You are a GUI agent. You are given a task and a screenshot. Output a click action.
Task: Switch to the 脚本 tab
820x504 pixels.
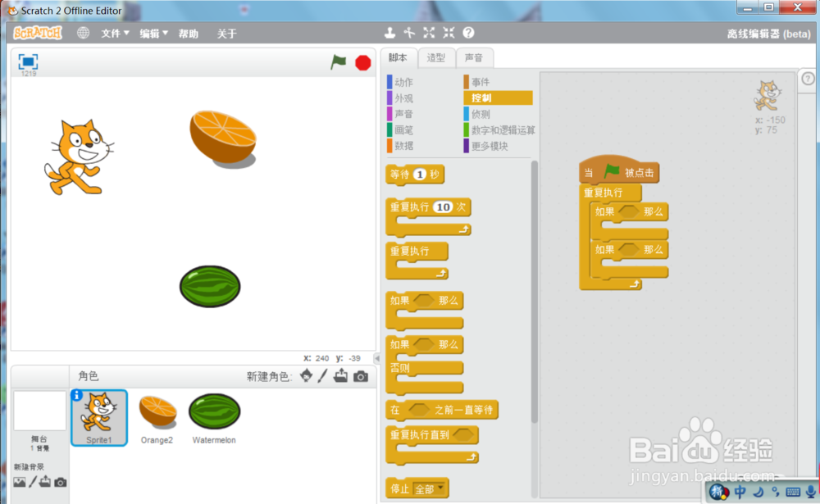click(398, 57)
